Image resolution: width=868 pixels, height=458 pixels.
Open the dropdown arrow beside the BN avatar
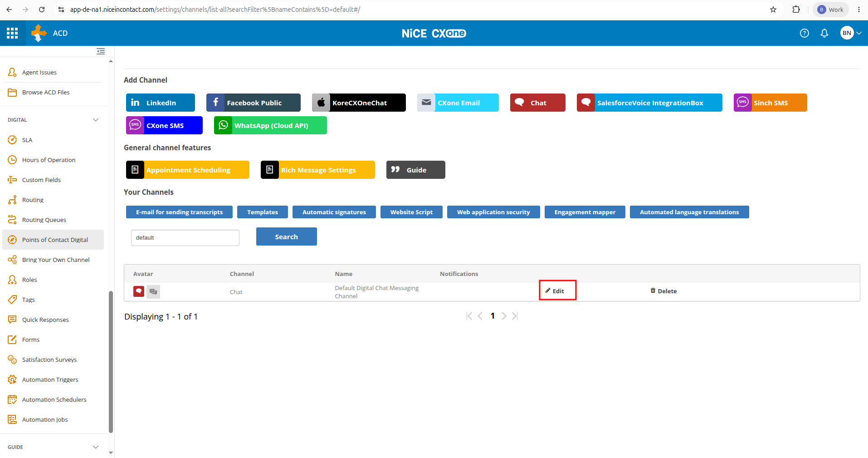pyautogui.click(x=858, y=33)
